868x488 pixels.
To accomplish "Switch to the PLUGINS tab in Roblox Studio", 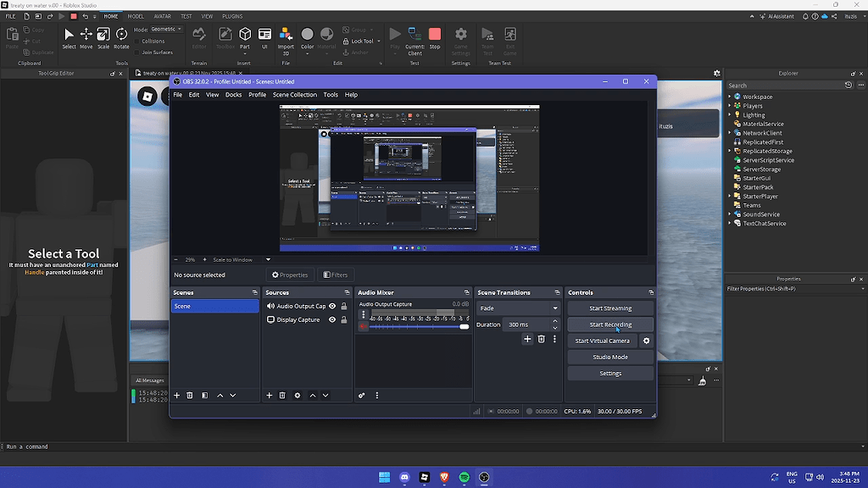I will click(232, 17).
